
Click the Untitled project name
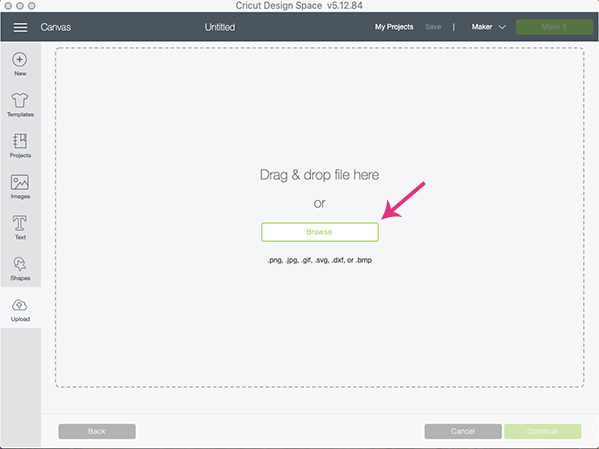pos(220,27)
